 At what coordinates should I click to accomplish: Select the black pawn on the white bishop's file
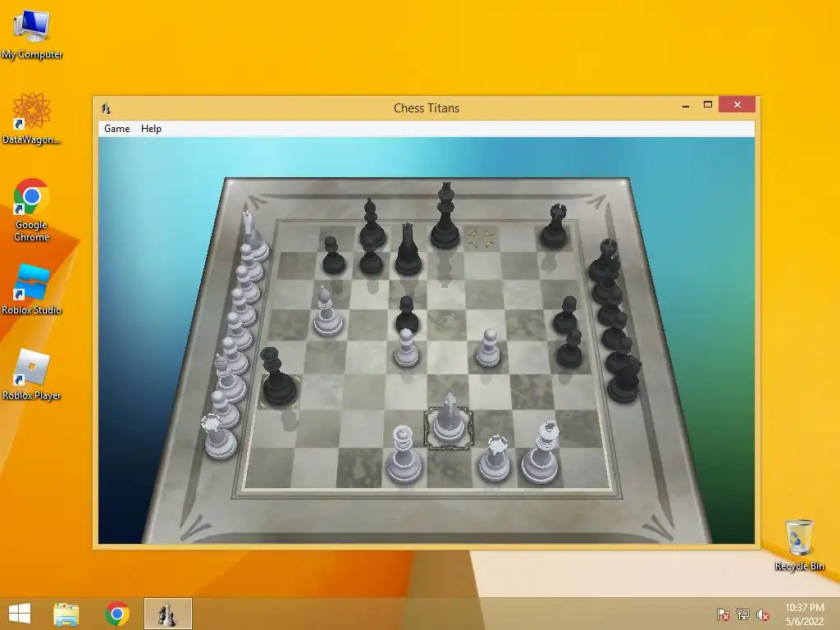coord(333,256)
